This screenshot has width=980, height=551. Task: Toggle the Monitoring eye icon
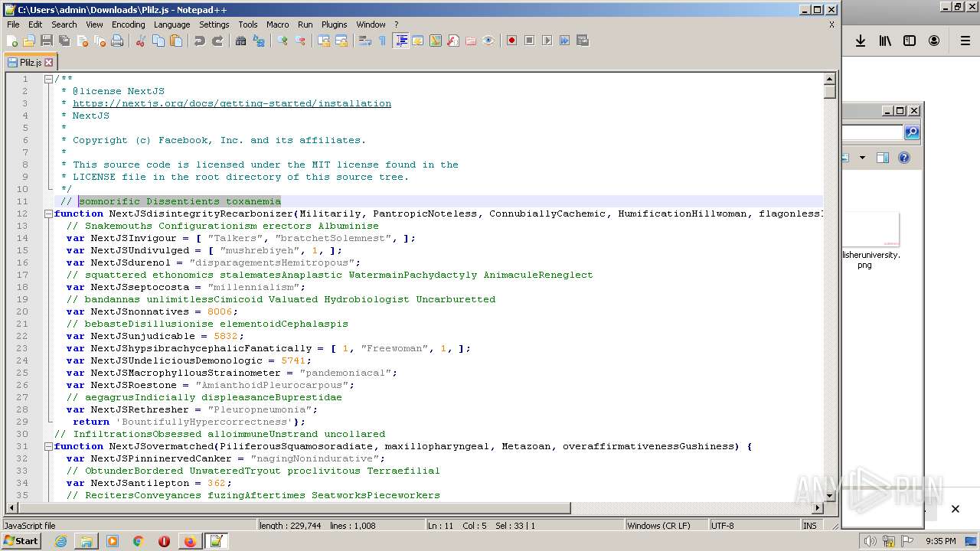click(488, 41)
